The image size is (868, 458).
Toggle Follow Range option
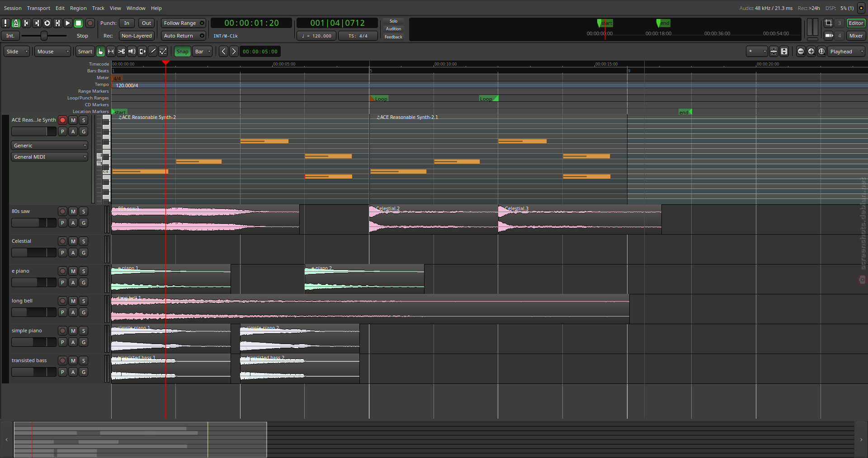pyautogui.click(x=184, y=23)
